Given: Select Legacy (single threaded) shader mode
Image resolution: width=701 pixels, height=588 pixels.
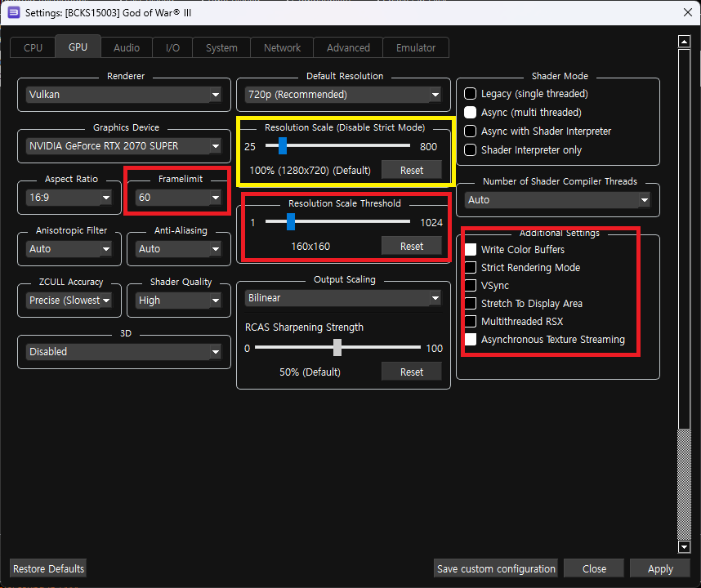Looking at the screenshot, I should tap(526, 94).
